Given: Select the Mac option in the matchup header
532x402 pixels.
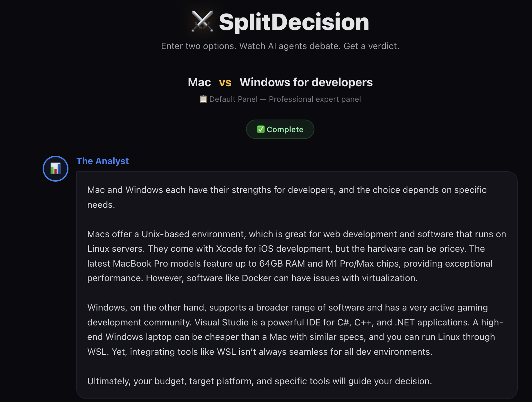Looking at the screenshot, I should pyautogui.click(x=199, y=82).
